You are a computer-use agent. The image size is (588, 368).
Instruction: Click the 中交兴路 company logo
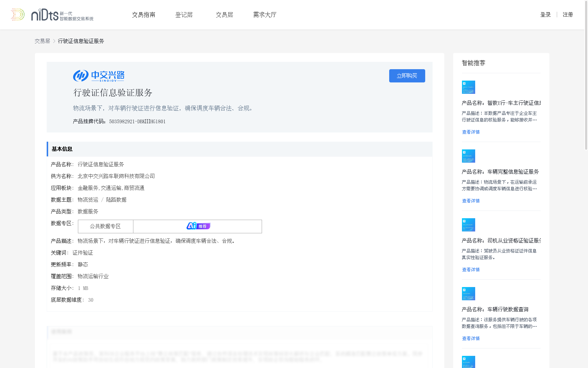pos(98,76)
